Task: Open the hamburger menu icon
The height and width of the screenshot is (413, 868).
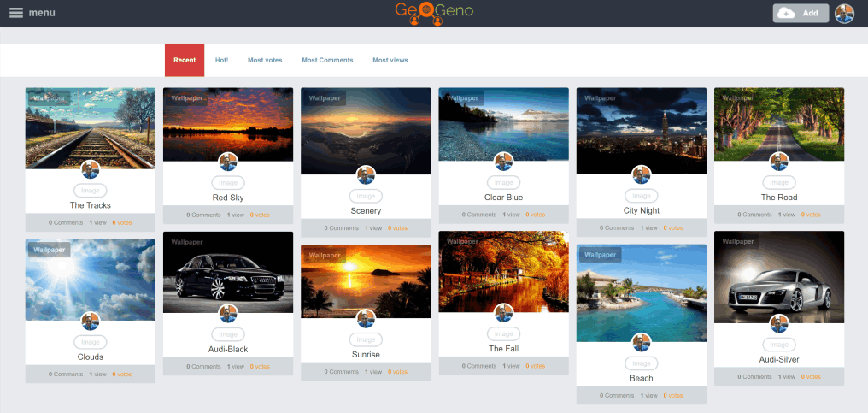Action: (x=16, y=13)
